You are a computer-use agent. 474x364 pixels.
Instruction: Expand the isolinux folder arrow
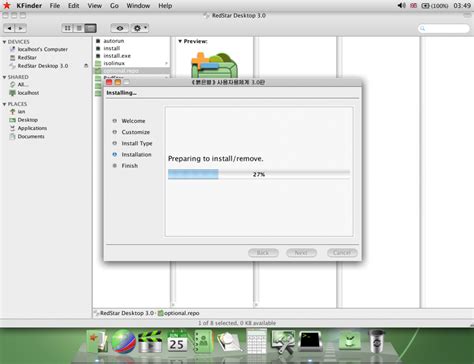pyautogui.click(x=166, y=63)
